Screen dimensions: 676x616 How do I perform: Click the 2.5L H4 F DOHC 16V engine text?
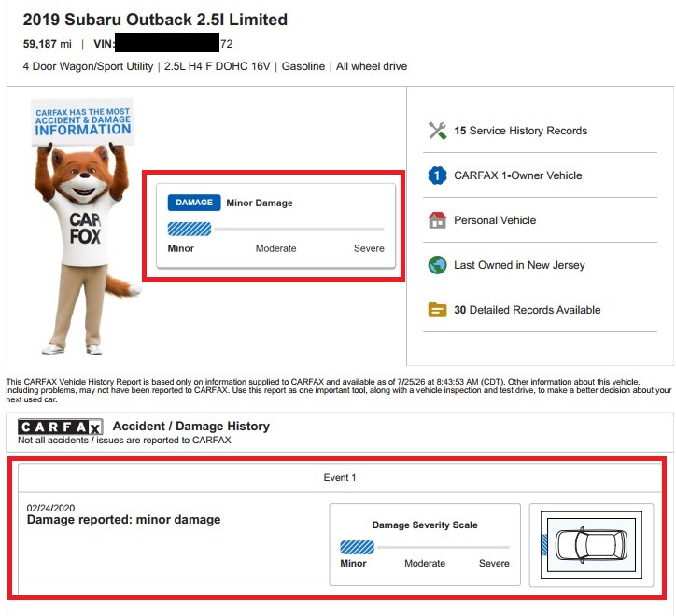click(217, 66)
